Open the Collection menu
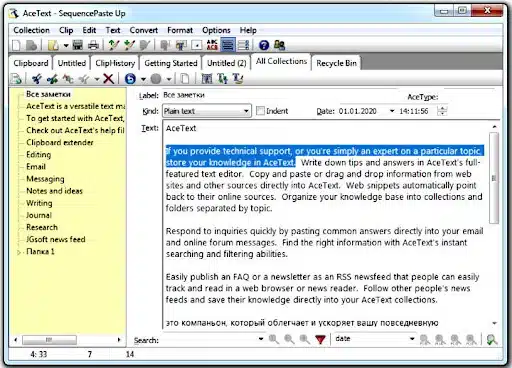Viewport: 512px width, 368px height. (31, 30)
